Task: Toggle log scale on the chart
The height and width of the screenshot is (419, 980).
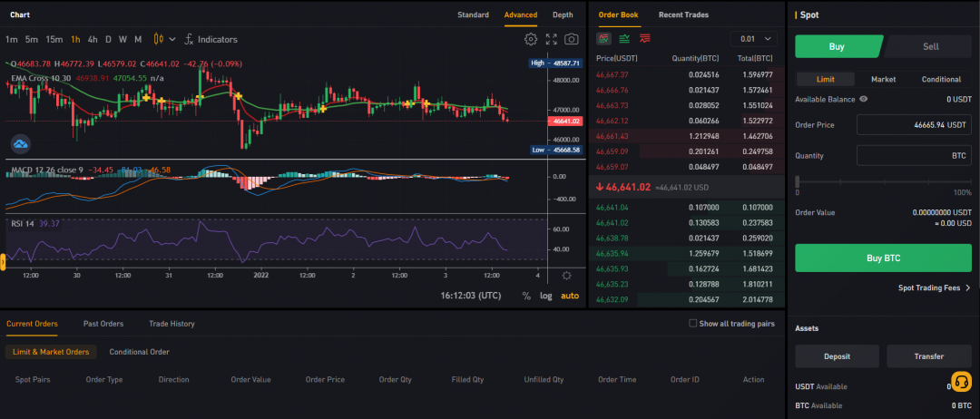Action: pos(545,296)
